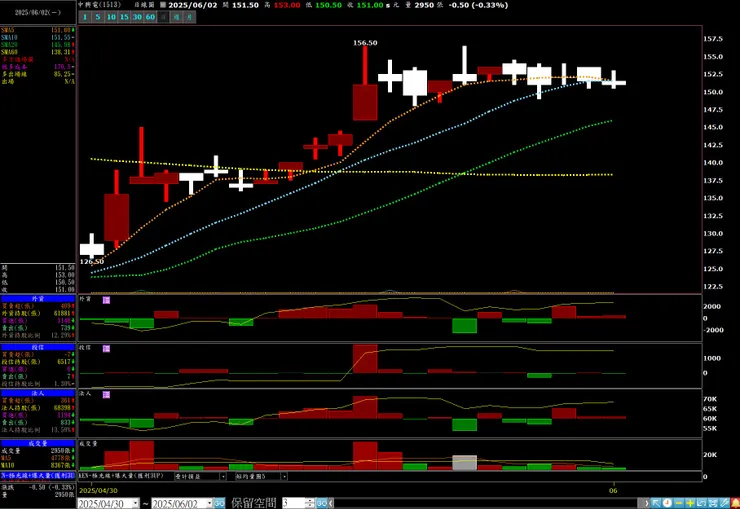The height and width of the screenshot is (509, 740).
Task: Select the 投信 indicator panel header
Action: pyautogui.click(x=38, y=347)
